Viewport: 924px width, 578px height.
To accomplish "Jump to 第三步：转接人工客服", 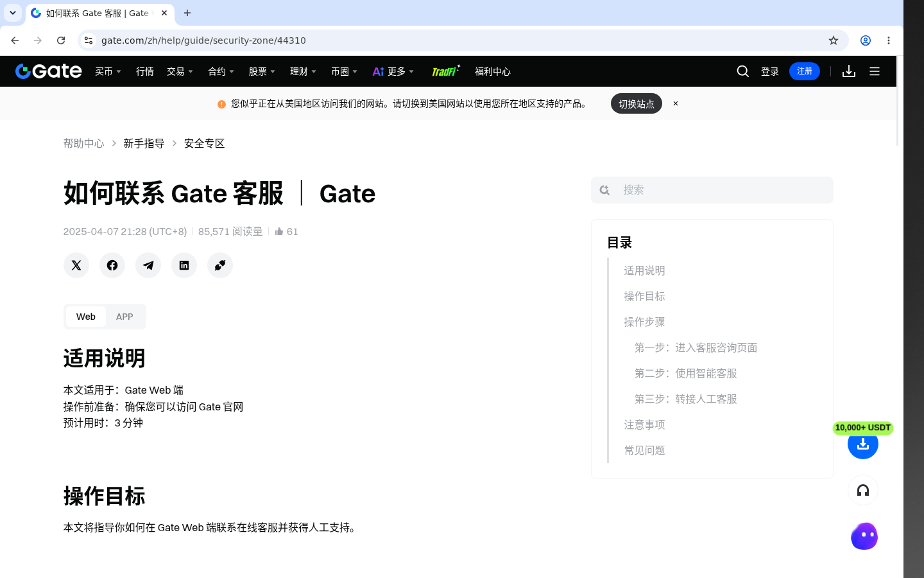I will tap(686, 399).
